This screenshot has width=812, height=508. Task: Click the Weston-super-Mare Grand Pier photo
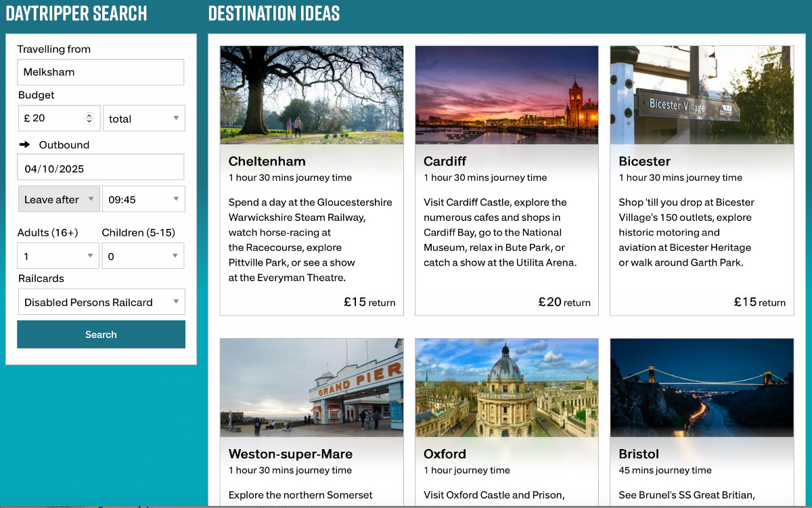click(311, 387)
